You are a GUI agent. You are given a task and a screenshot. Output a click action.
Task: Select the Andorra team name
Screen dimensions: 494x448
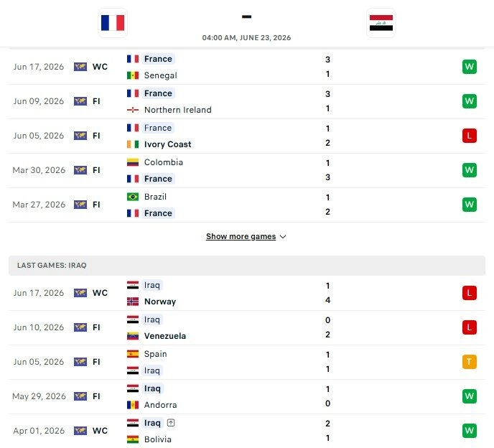click(x=160, y=405)
